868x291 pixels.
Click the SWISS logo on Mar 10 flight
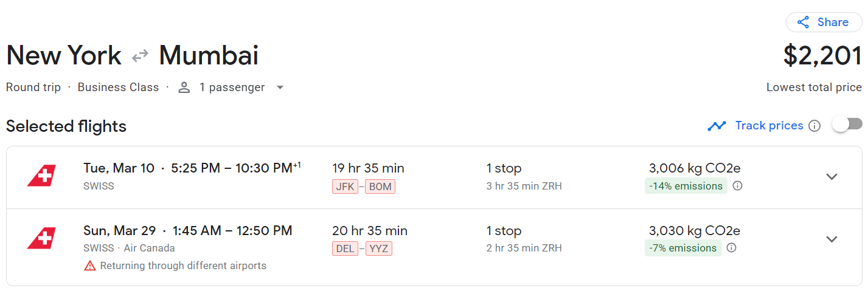41,176
